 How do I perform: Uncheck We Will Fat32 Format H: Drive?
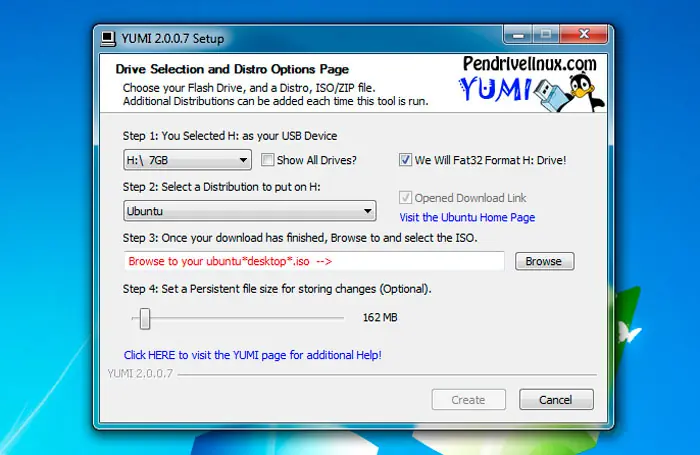(405, 160)
